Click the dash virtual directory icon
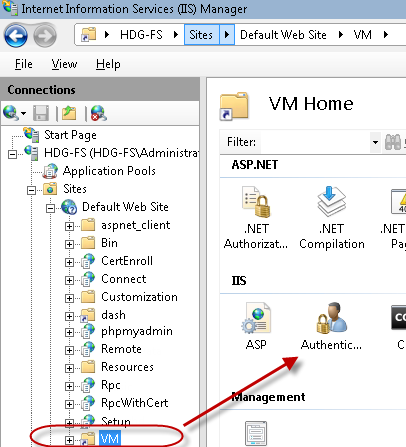This screenshot has width=406, height=447. click(x=88, y=315)
